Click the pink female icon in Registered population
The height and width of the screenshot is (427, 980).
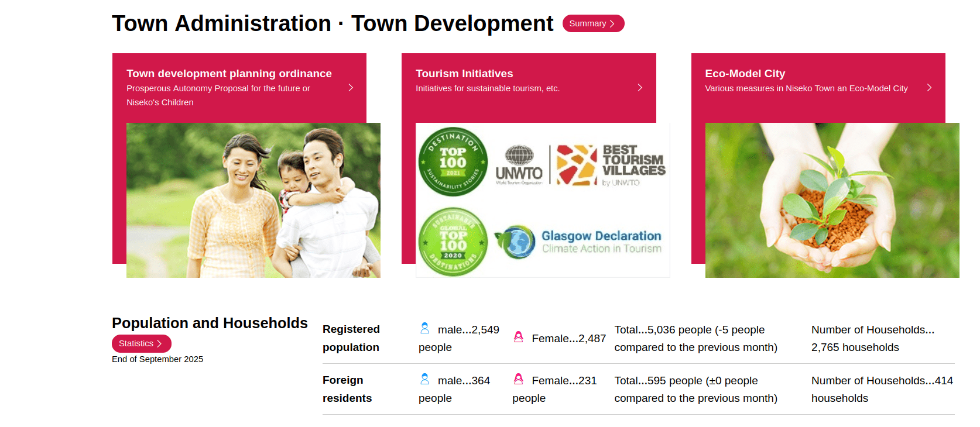pyautogui.click(x=519, y=338)
